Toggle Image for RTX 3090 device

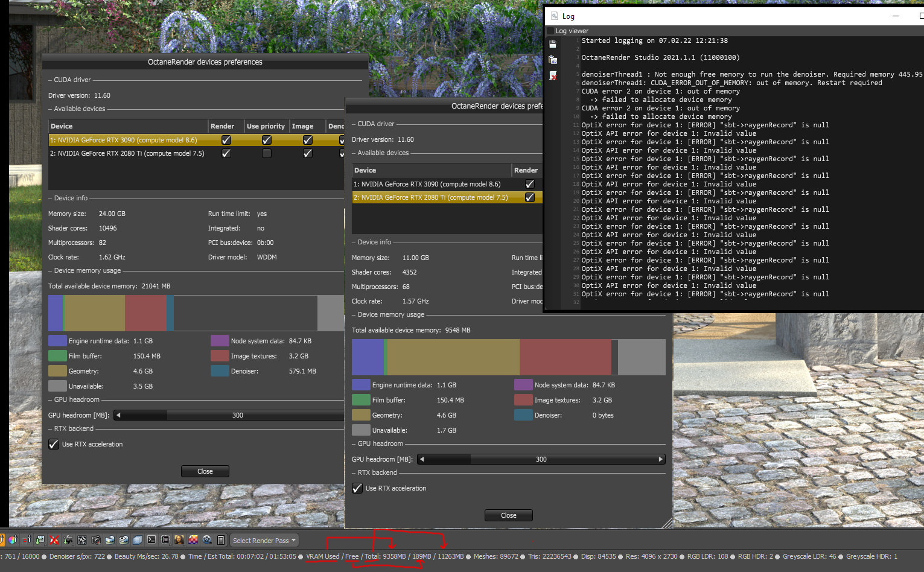point(308,140)
